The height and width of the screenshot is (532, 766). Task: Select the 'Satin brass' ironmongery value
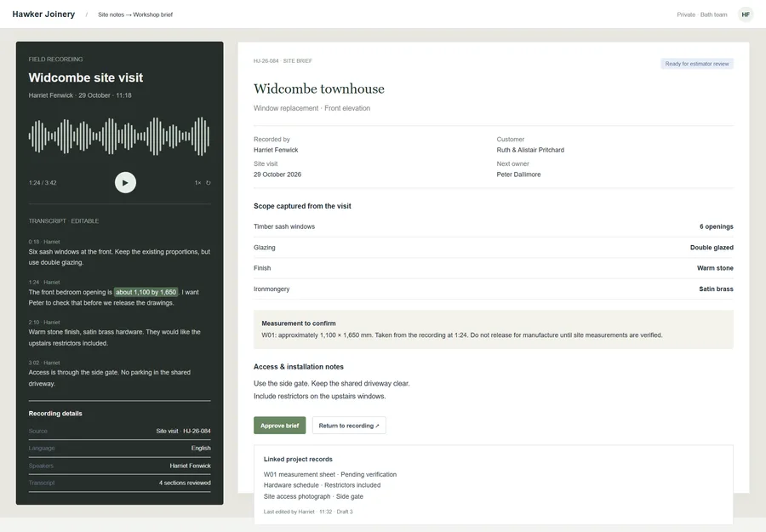(716, 289)
